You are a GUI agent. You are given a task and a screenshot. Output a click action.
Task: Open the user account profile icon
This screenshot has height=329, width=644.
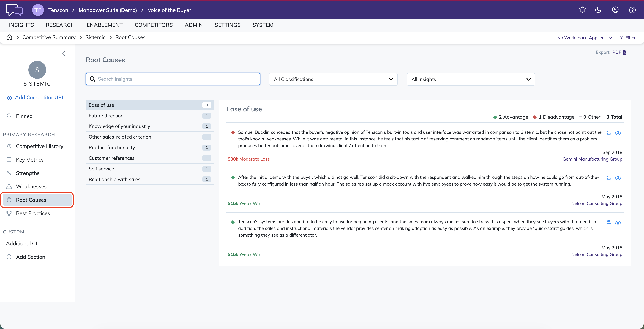pyautogui.click(x=615, y=10)
